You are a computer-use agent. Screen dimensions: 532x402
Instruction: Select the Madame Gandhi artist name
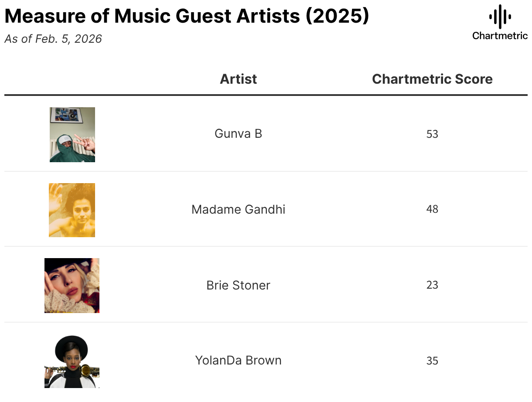point(238,209)
